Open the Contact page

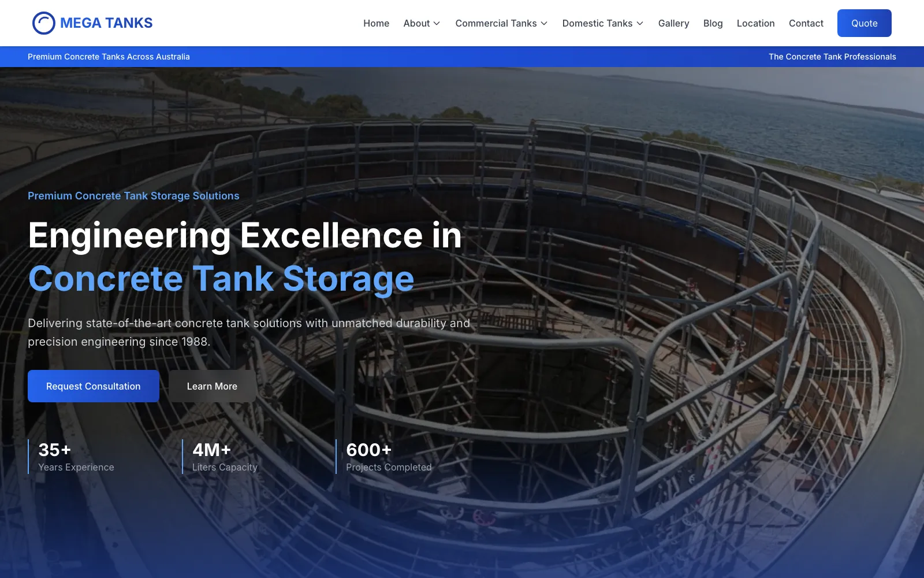806,23
